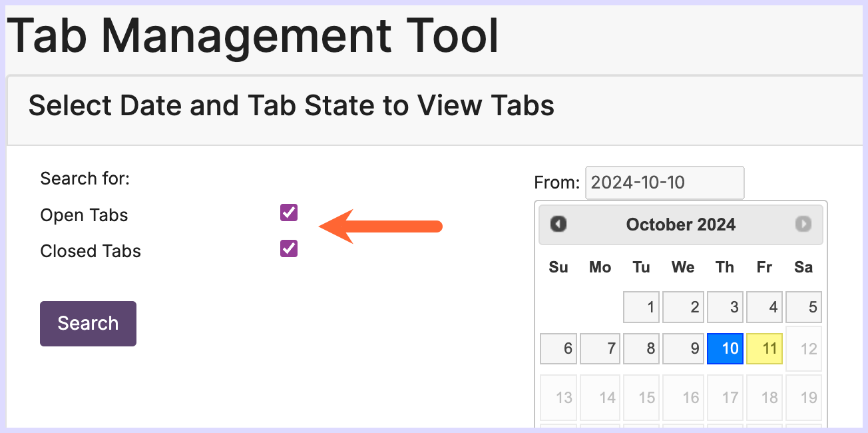Viewport: 868px width, 433px height.
Task: Uncheck the Open Tabs checkbox
Action: (289, 213)
